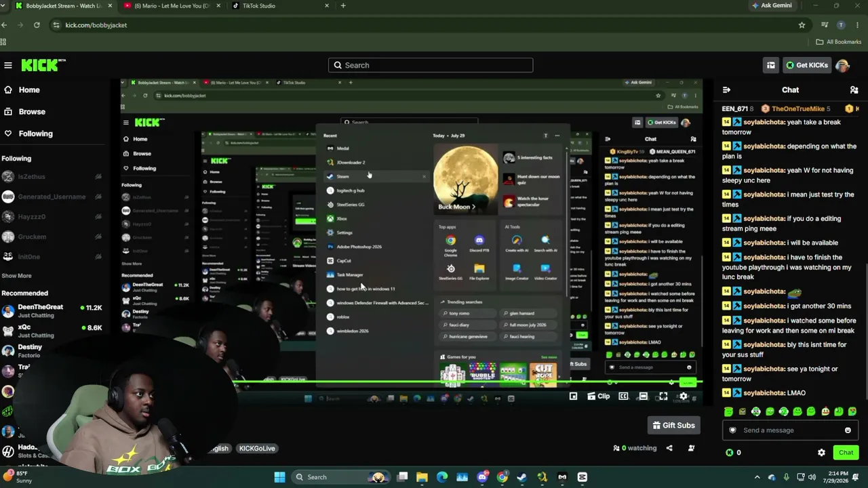
Task: Open the chat settings gear
Action: pyautogui.click(x=821, y=452)
